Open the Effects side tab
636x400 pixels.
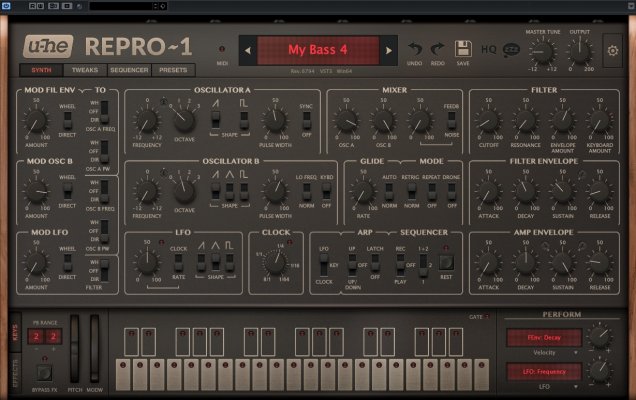[x=15, y=373]
